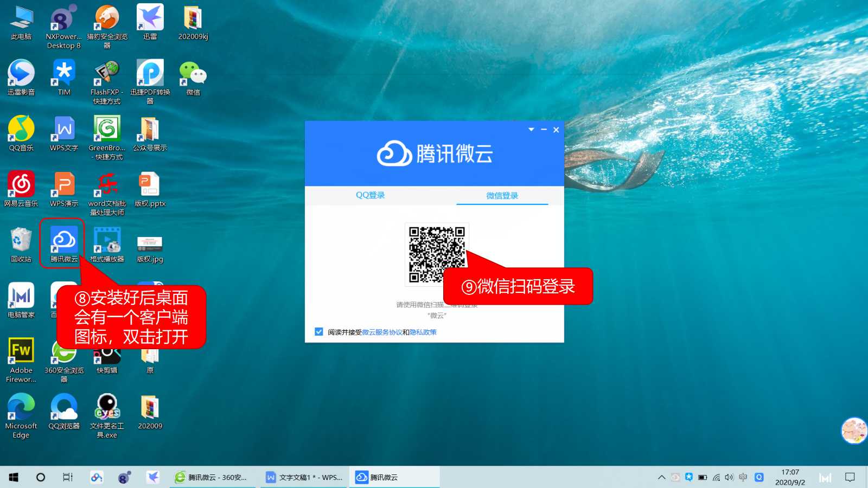Open the 202009 archive file

(150, 412)
